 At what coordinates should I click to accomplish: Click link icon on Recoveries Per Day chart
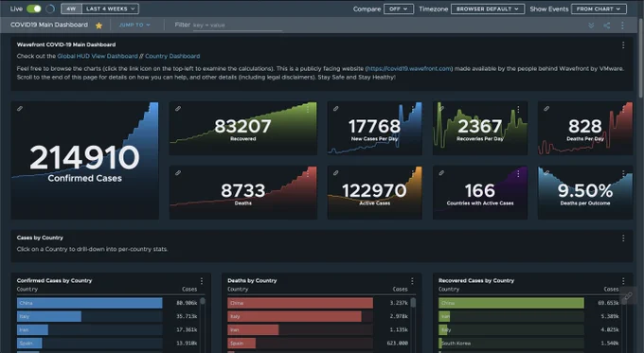tap(441, 109)
